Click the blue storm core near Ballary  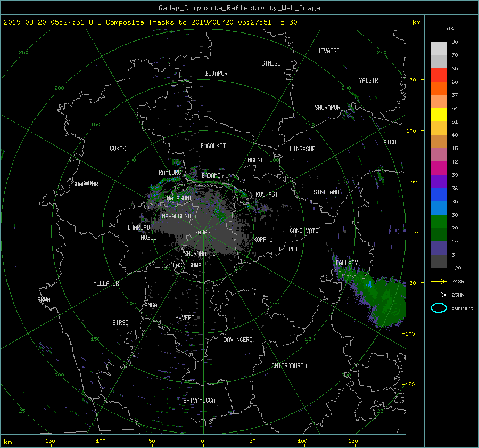pos(370,285)
